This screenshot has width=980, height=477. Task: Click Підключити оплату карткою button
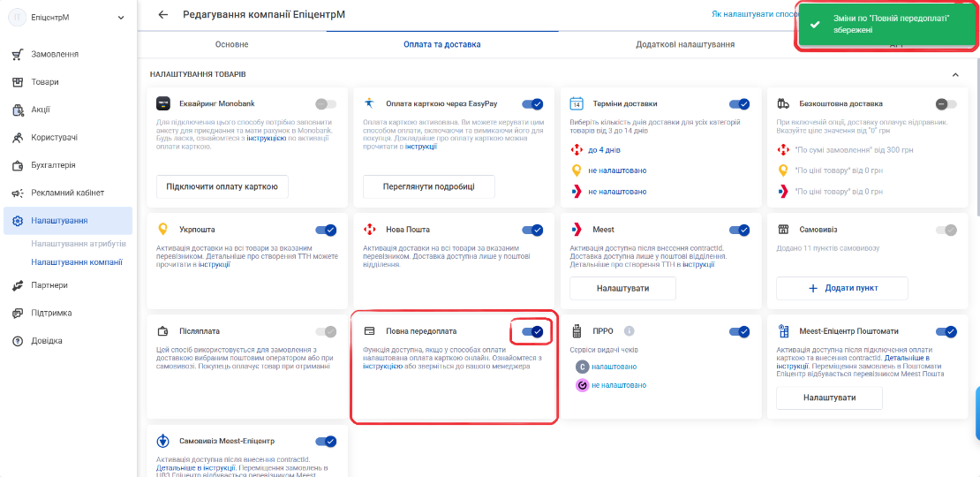click(222, 186)
